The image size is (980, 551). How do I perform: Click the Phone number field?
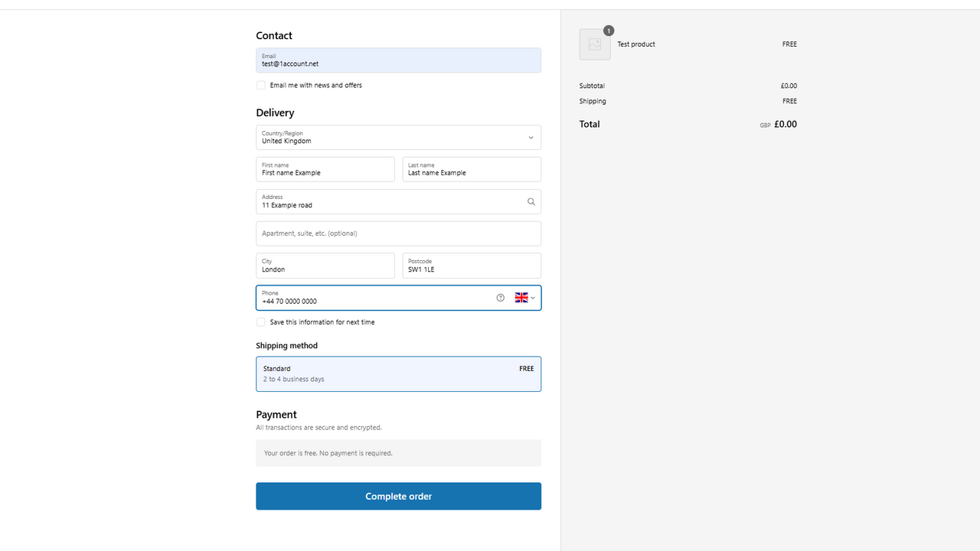click(x=398, y=298)
